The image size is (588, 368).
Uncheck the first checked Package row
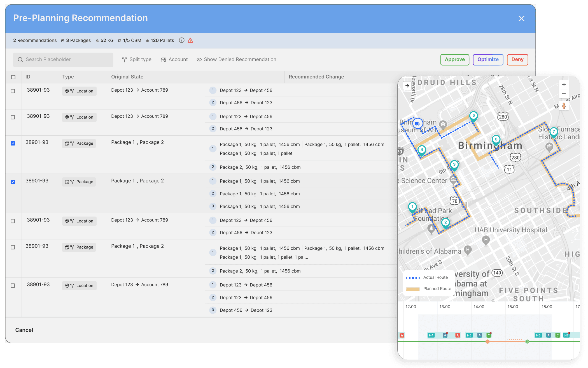tap(13, 144)
